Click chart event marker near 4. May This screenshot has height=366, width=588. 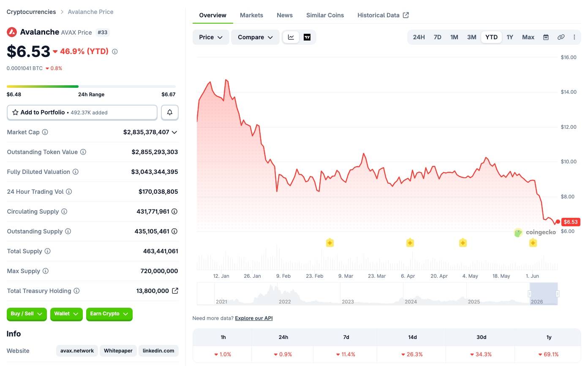(463, 243)
